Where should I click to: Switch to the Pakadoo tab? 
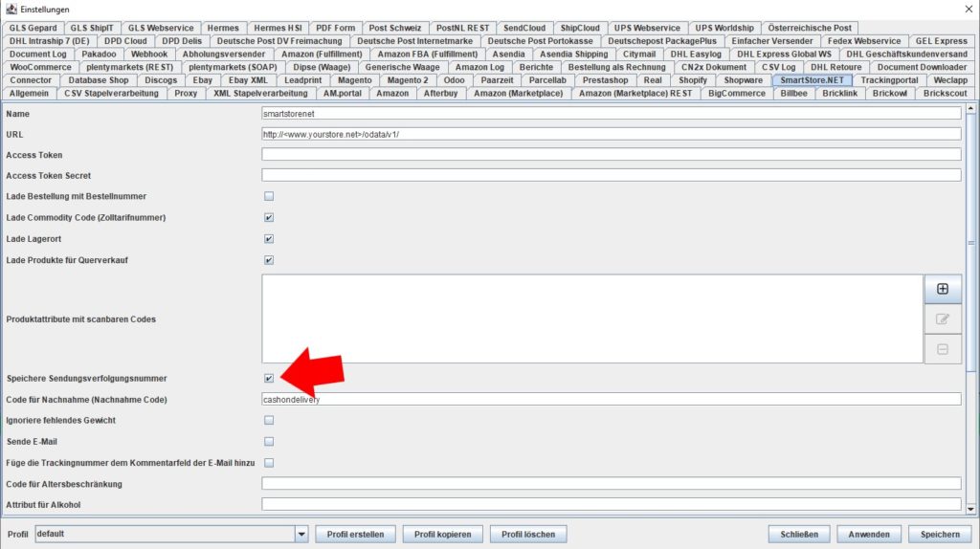pyautogui.click(x=99, y=55)
